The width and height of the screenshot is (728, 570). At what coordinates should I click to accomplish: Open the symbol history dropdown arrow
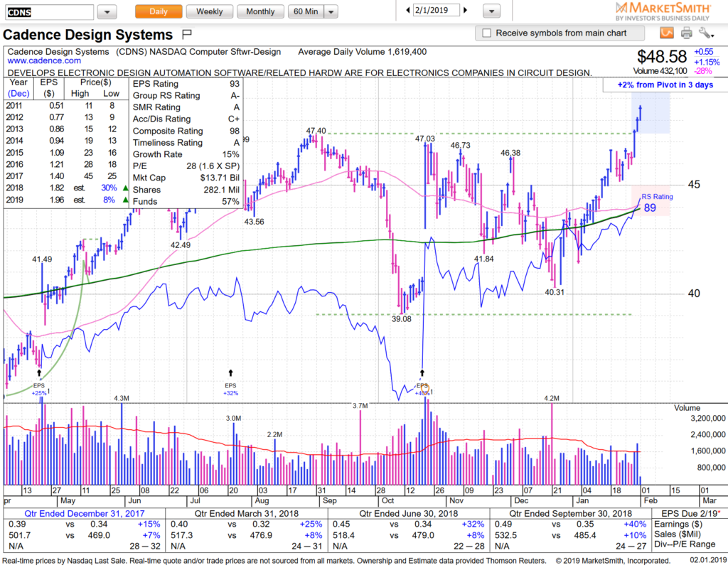tap(107, 12)
